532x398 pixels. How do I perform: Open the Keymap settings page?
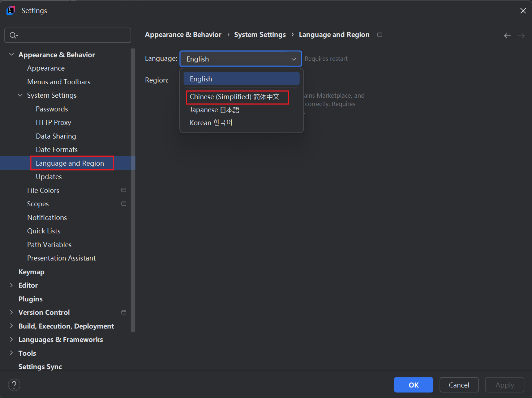click(x=31, y=272)
